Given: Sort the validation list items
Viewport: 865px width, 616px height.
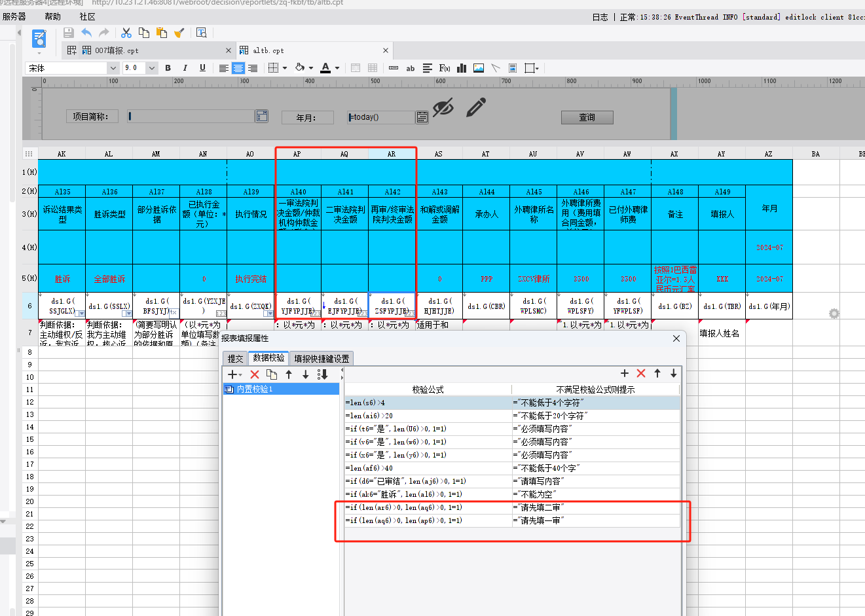Looking at the screenshot, I should [x=322, y=374].
